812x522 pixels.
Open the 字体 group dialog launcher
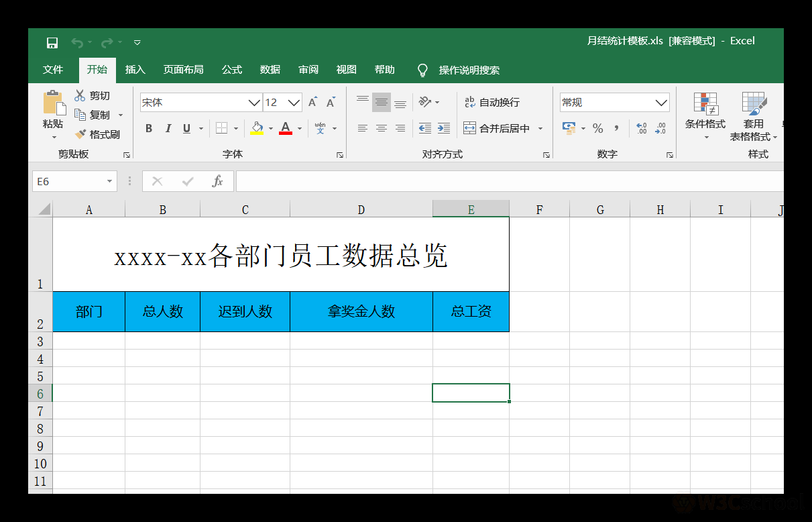point(339,155)
